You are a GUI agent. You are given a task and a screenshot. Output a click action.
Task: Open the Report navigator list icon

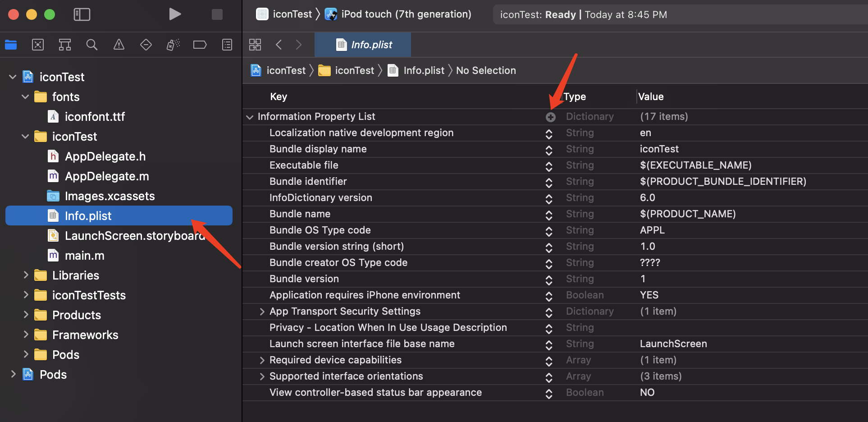pos(227,45)
